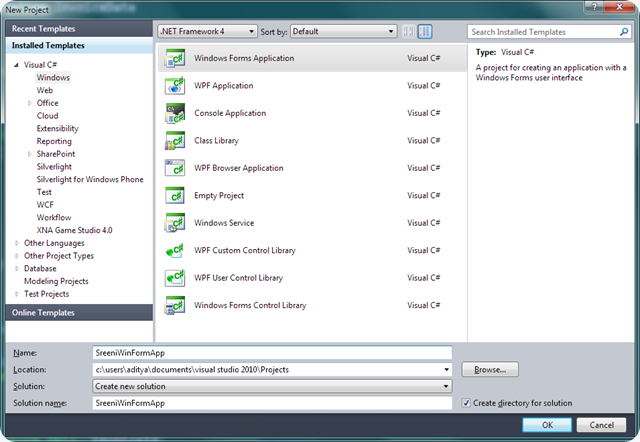Select the XNA Game Studio 4.0 category
This screenshot has width=640, height=442.
(x=74, y=230)
